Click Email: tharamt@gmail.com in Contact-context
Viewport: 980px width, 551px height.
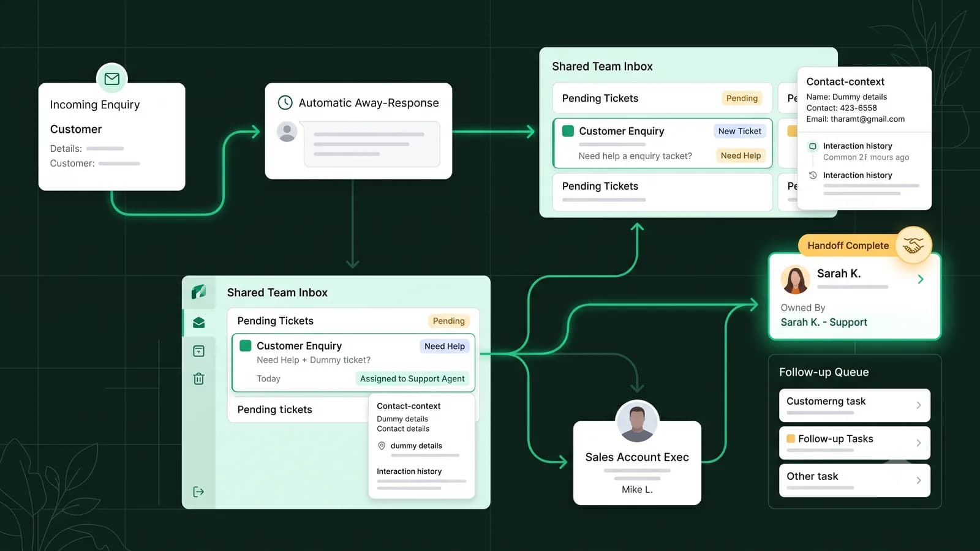(855, 119)
